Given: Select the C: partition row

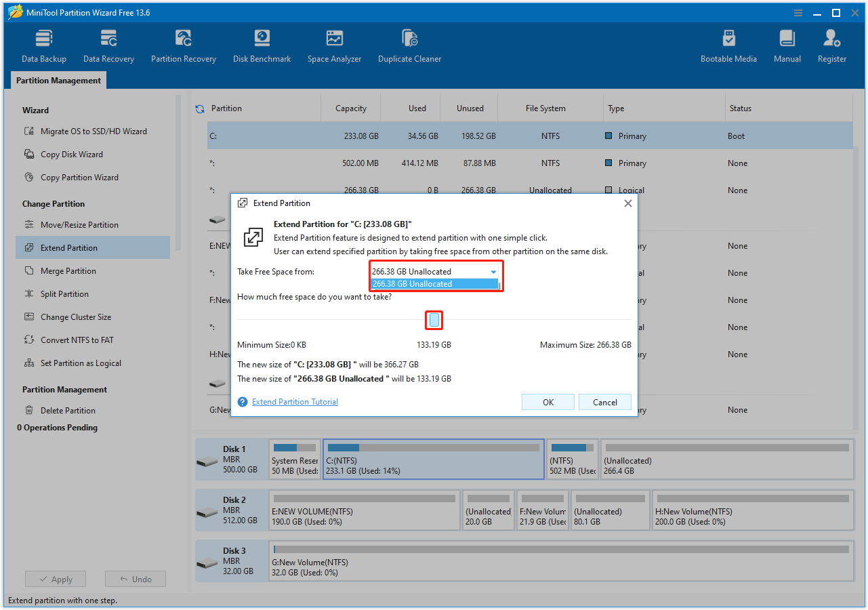Looking at the screenshot, I should click(x=530, y=136).
